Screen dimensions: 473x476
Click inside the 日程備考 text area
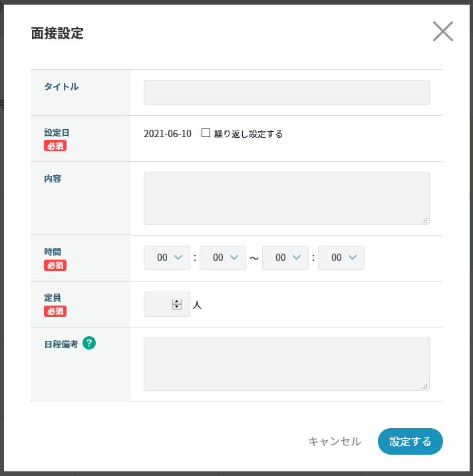[x=286, y=363]
